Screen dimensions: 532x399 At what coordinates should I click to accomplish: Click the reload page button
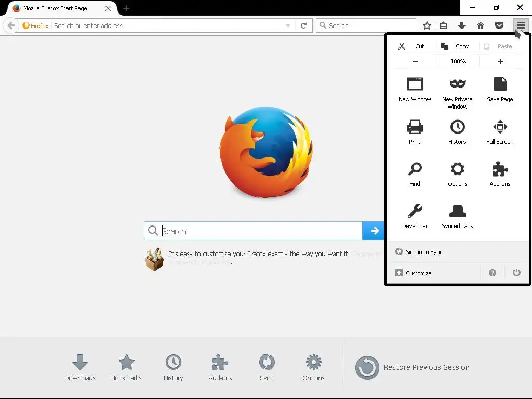click(303, 25)
